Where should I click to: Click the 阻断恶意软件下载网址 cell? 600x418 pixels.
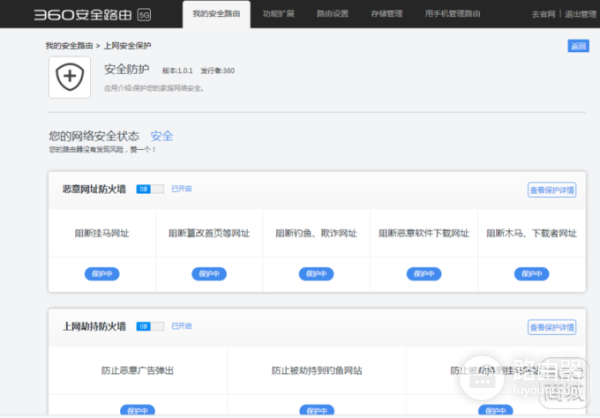[x=424, y=233]
